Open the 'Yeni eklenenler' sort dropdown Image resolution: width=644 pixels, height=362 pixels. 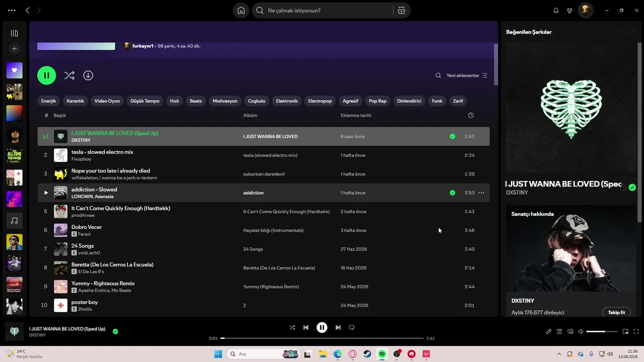467,75
